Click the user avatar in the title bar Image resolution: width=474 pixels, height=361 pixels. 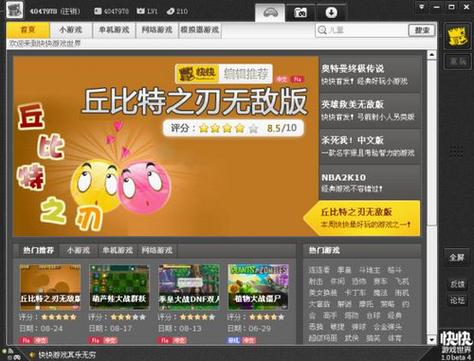(x=14, y=10)
